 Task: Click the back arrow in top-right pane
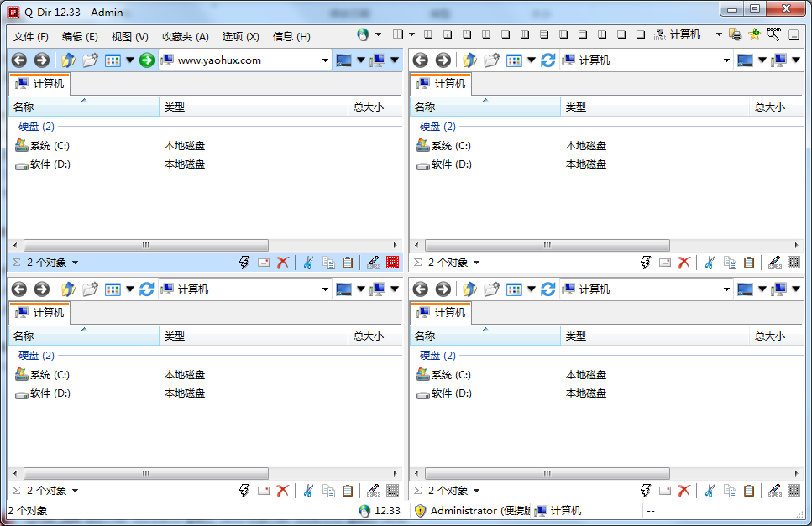421,60
